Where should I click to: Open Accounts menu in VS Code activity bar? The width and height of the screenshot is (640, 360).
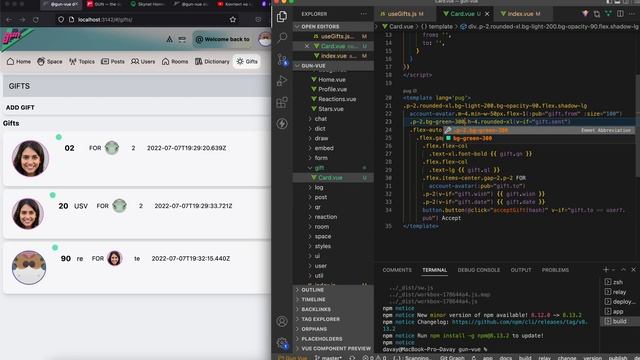[282, 321]
